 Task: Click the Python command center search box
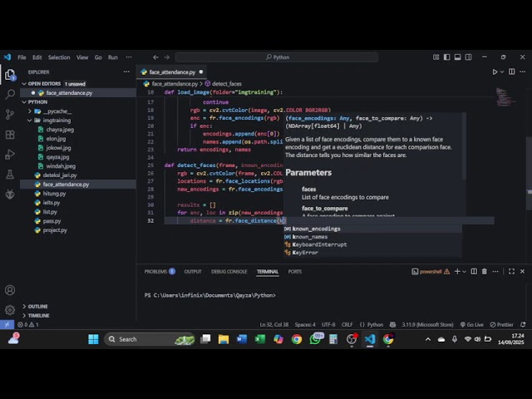click(277, 57)
